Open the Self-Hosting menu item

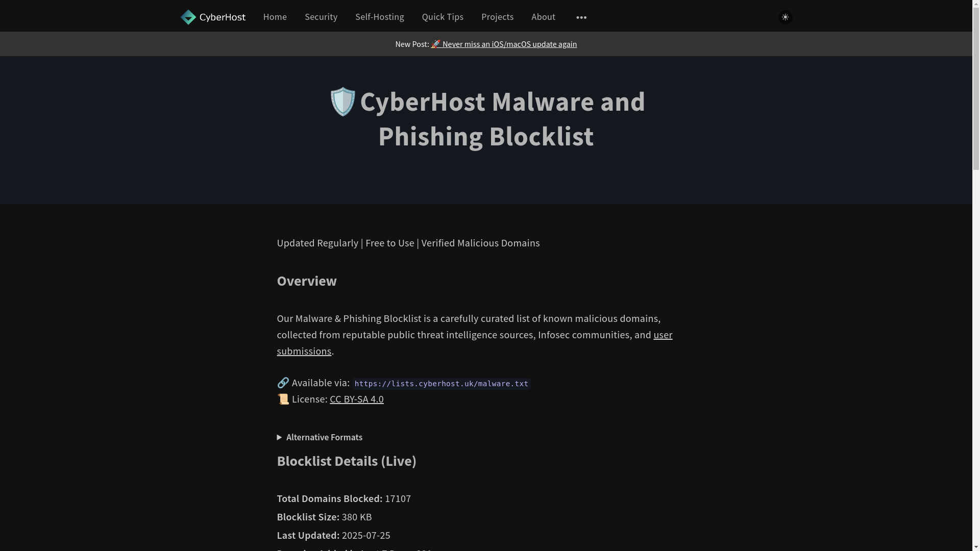coord(380,17)
